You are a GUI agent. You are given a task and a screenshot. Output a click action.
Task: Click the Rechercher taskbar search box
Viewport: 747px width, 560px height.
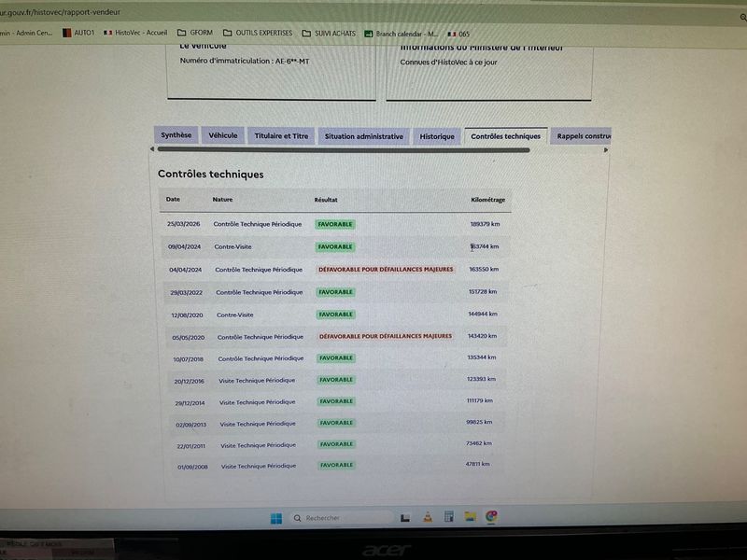coord(341,518)
